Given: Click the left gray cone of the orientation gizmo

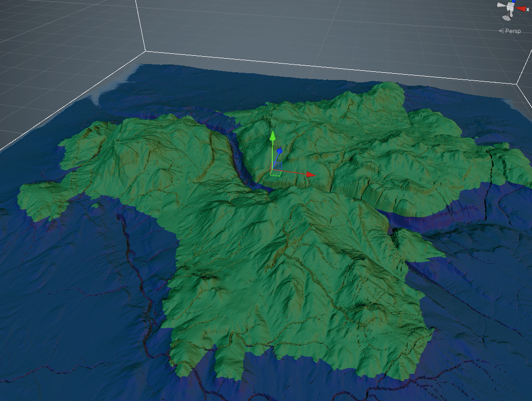Looking at the screenshot, I should coord(501,5).
